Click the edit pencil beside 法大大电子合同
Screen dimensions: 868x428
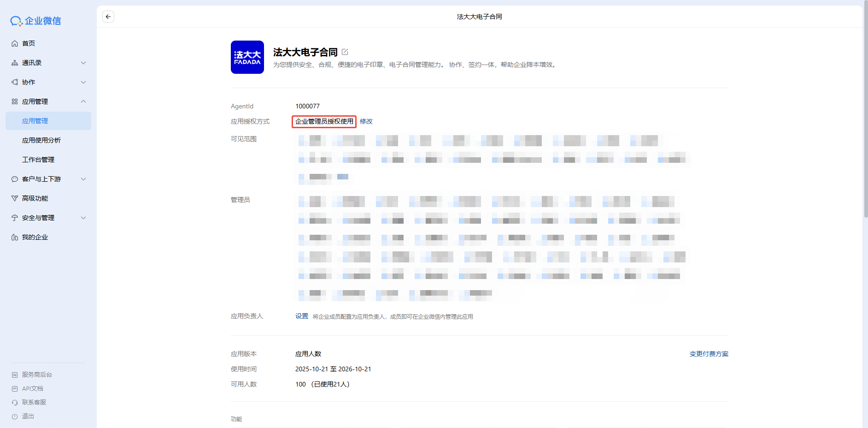click(x=345, y=52)
